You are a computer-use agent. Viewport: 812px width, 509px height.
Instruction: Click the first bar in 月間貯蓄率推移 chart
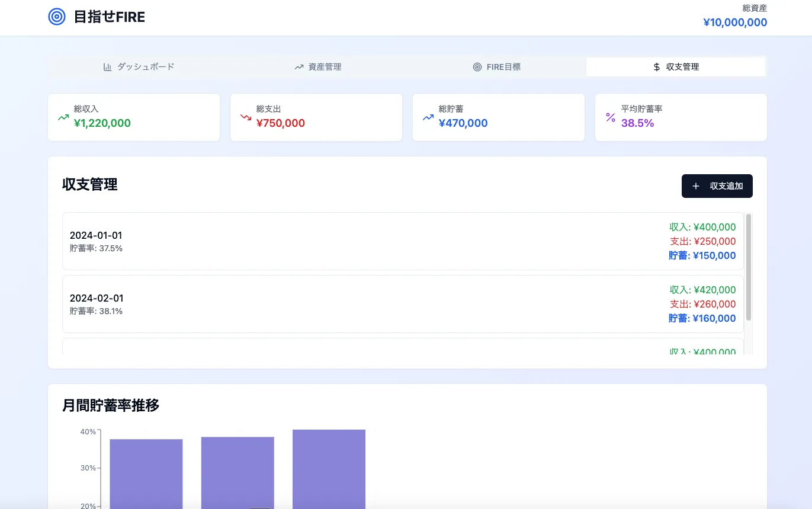(x=146, y=473)
